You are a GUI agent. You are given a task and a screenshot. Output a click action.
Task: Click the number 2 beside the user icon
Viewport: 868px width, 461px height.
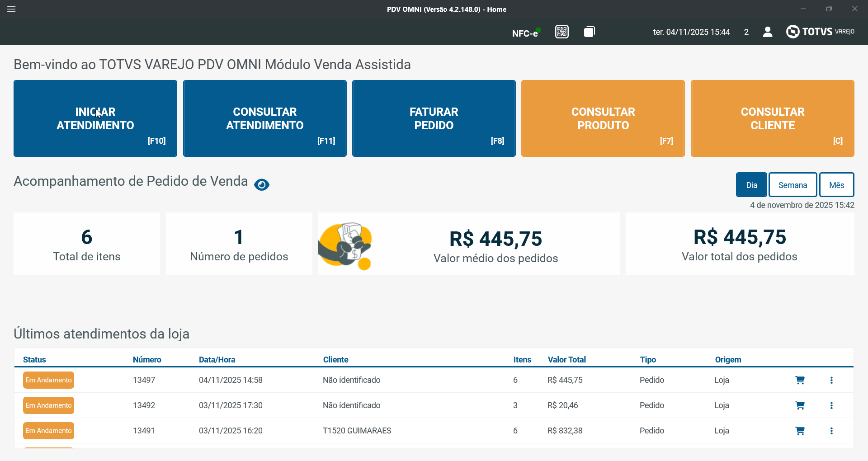click(x=746, y=32)
